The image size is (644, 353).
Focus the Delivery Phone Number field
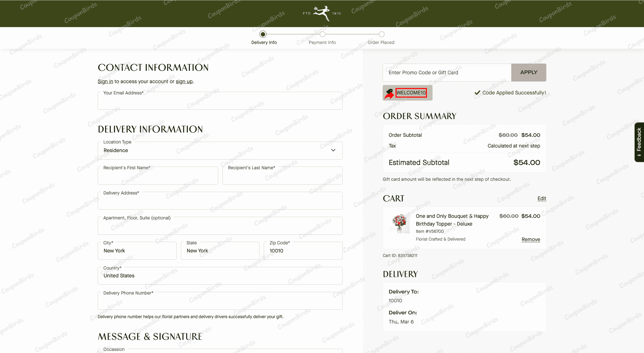click(x=220, y=301)
